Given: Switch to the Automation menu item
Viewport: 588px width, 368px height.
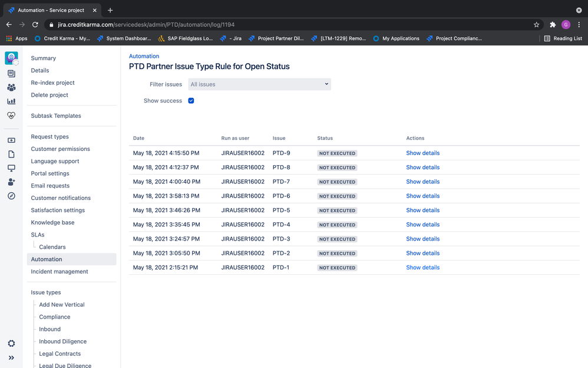Looking at the screenshot, I should pyautogui.click(x=47, y=259).
